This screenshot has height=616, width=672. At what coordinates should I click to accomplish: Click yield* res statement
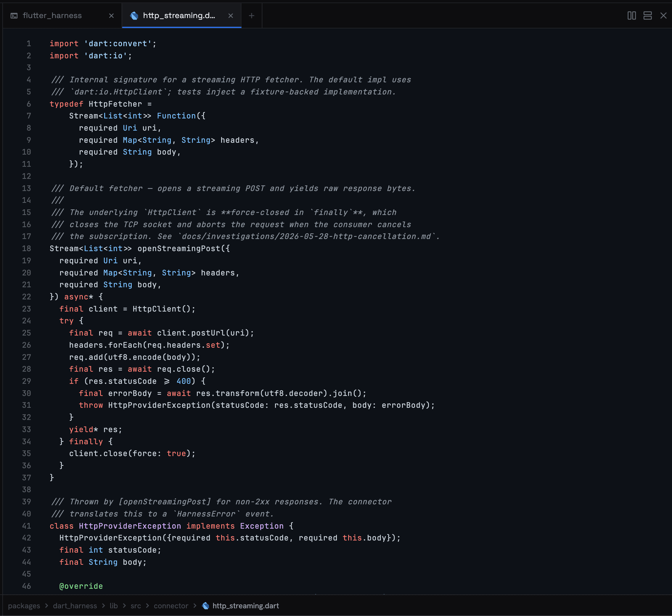96,429
